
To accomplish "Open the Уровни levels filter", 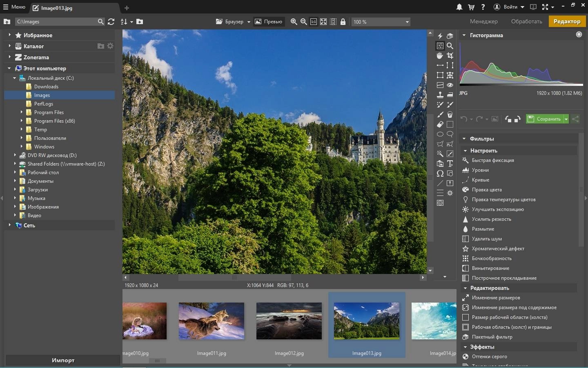I will tap(480, 170).
